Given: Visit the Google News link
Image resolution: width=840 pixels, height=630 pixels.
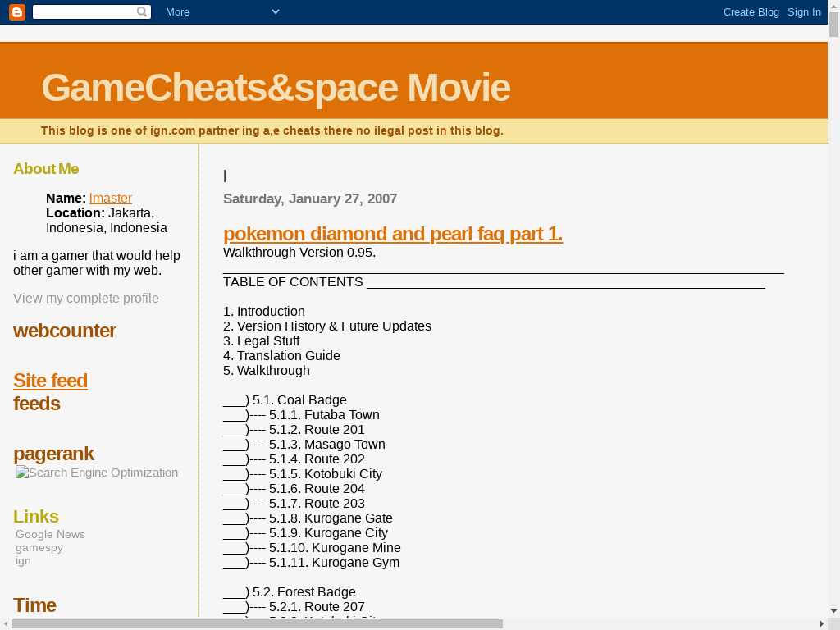Looking at the screenshot, I should pos(50,534).
